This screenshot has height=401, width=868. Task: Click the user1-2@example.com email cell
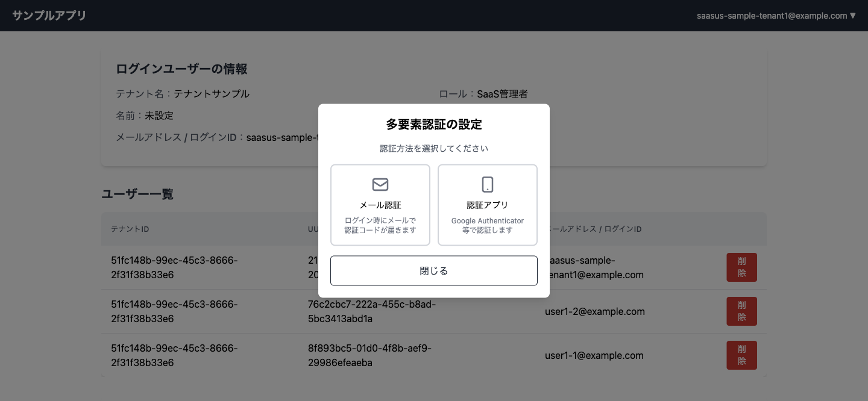(x=595, y=312)
